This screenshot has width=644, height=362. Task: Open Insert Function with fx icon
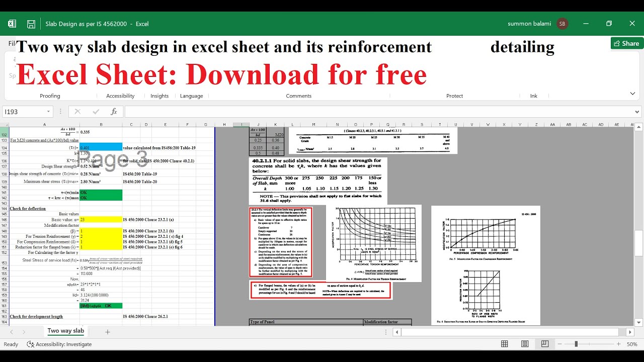click(114, 112)
